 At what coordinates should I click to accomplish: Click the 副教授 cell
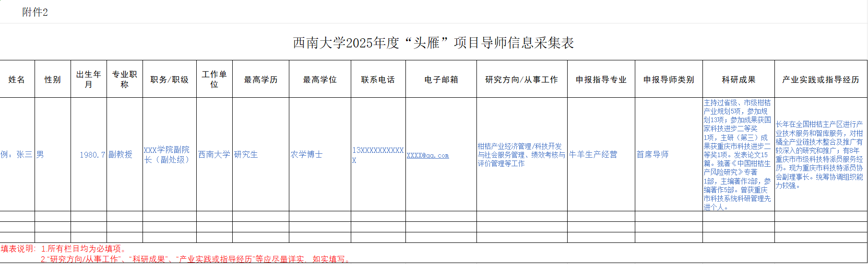pyautogui.click(x=121, y=155)
